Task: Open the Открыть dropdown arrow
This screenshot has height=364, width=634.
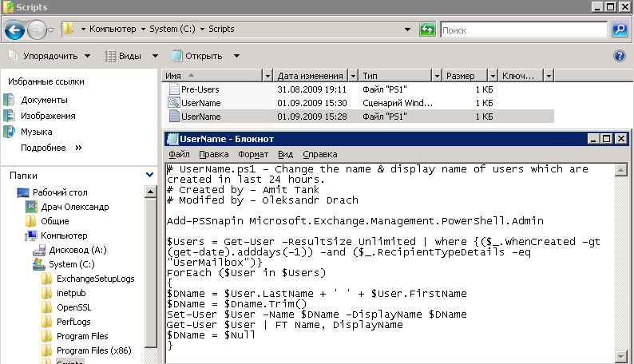Action: pos(236,56)
